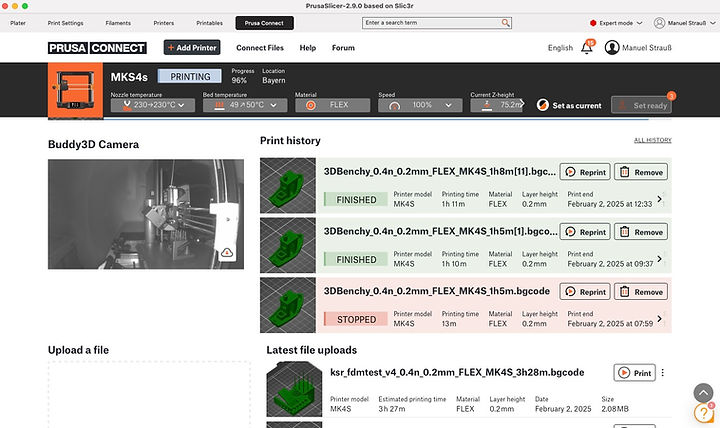Open the Plater tab
This screenshot has height=428, width=720.
click(x=18, y=23)
